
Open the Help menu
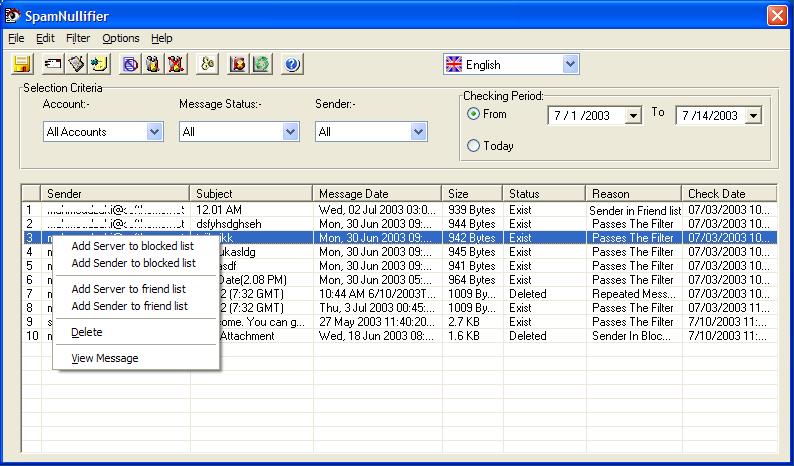click(x=162, y=38)
